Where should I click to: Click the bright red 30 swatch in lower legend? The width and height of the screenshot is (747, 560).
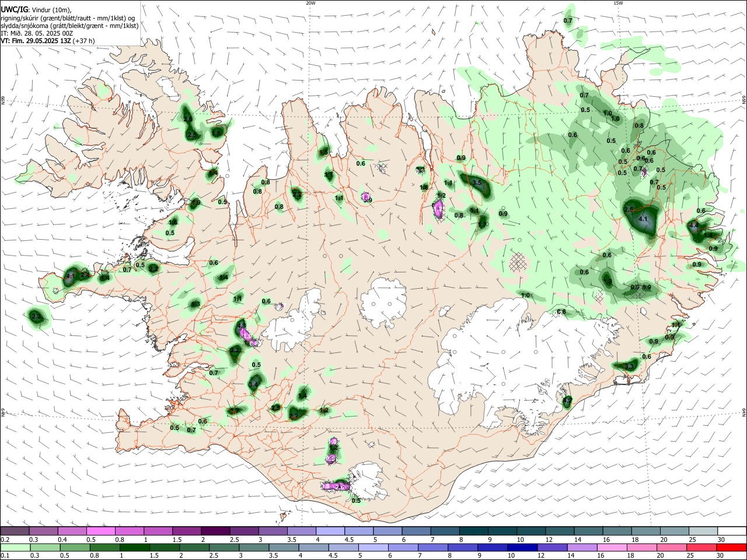point(731,547)
